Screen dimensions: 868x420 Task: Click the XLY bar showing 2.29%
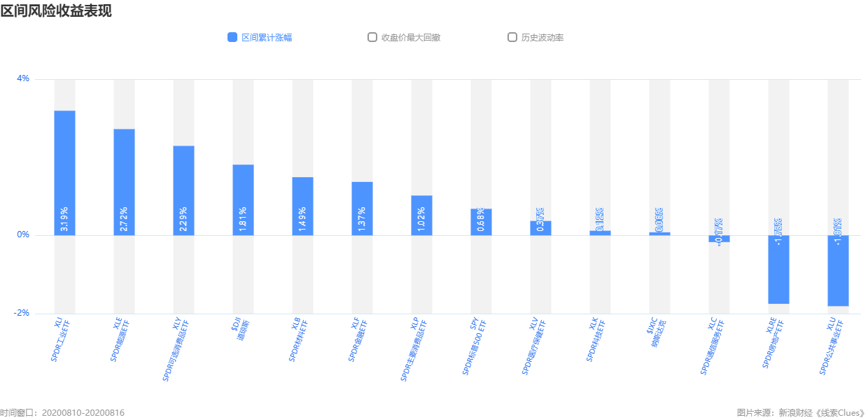point(183,190)
